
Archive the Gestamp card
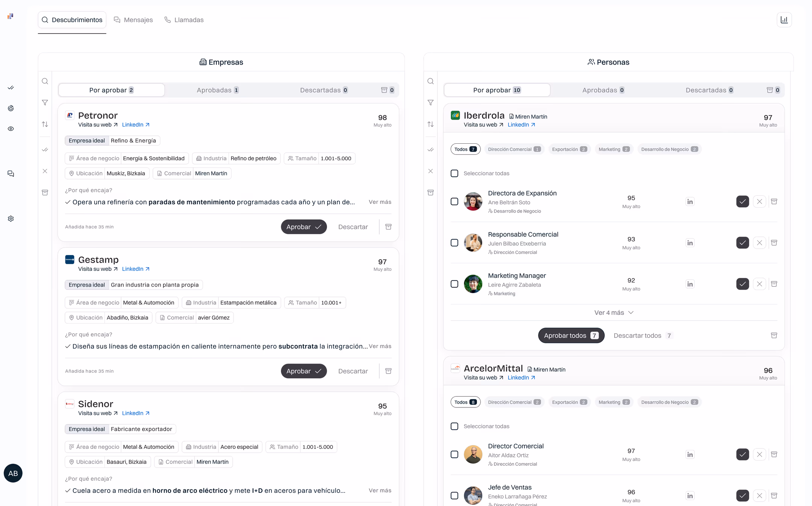[388, 371]
